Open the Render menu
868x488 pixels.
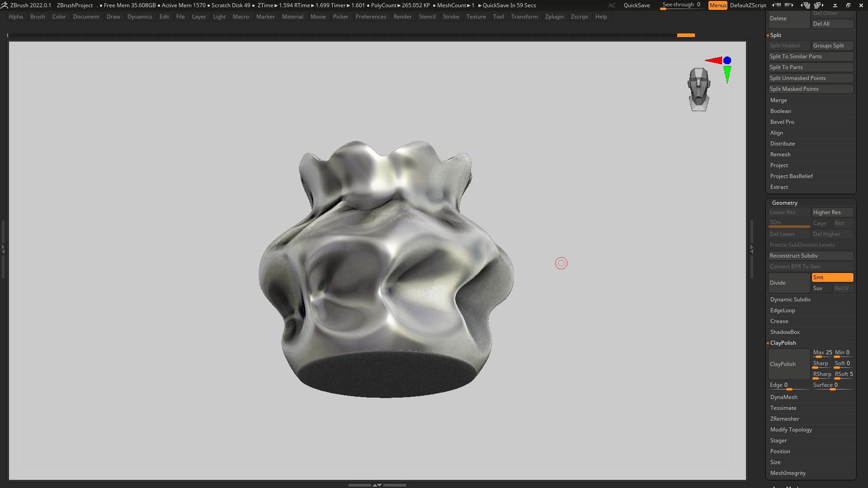coord(402,17)
